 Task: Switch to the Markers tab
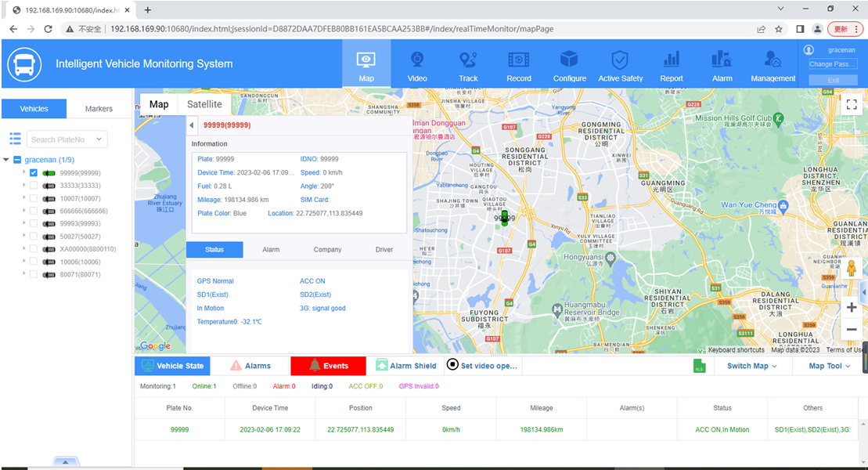point(99,109)
